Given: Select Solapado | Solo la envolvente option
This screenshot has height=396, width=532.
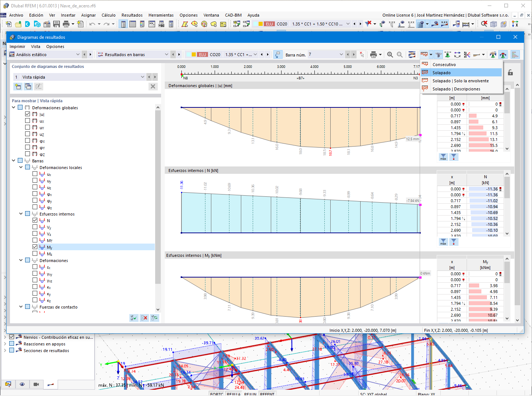Looking at the screenshot, I should pos(462,81).
